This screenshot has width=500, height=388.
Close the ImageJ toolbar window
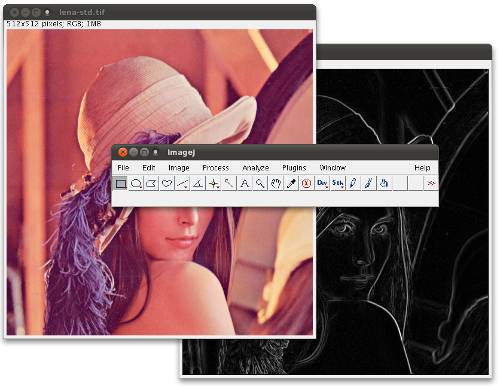pos(123,153)
